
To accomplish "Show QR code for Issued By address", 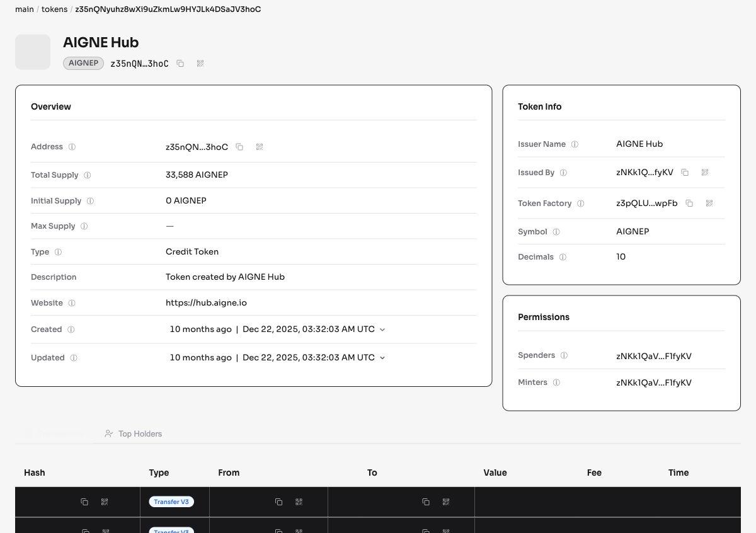I will tap(705, 173).
